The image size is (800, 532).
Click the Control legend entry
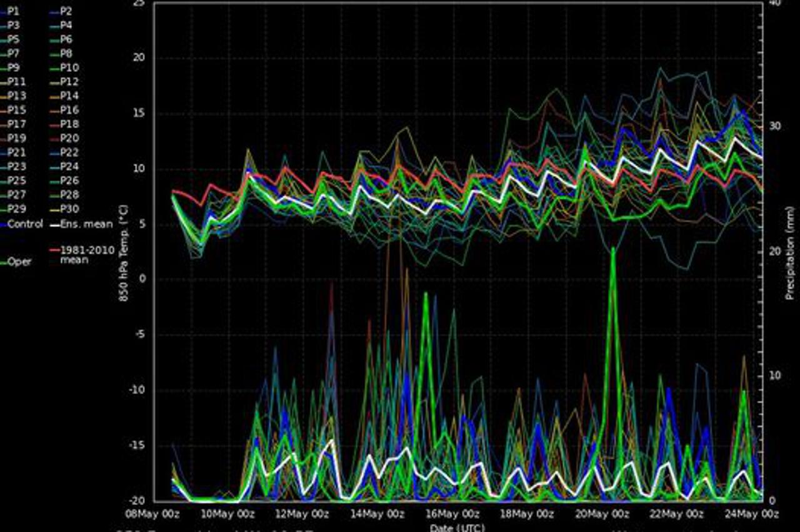point(25,224)
